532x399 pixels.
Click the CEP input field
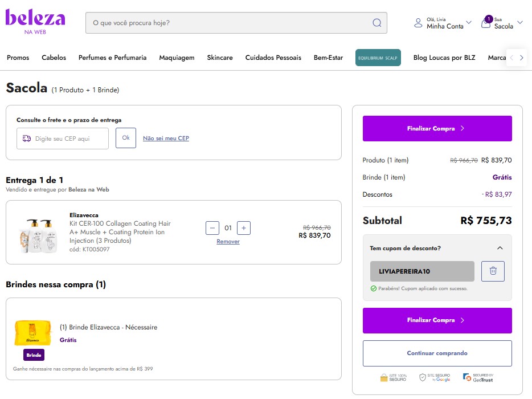tap(68, 139)
